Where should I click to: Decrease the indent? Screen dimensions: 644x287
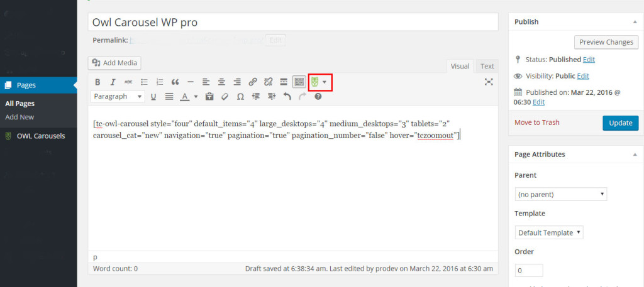[x=256, y=97]
